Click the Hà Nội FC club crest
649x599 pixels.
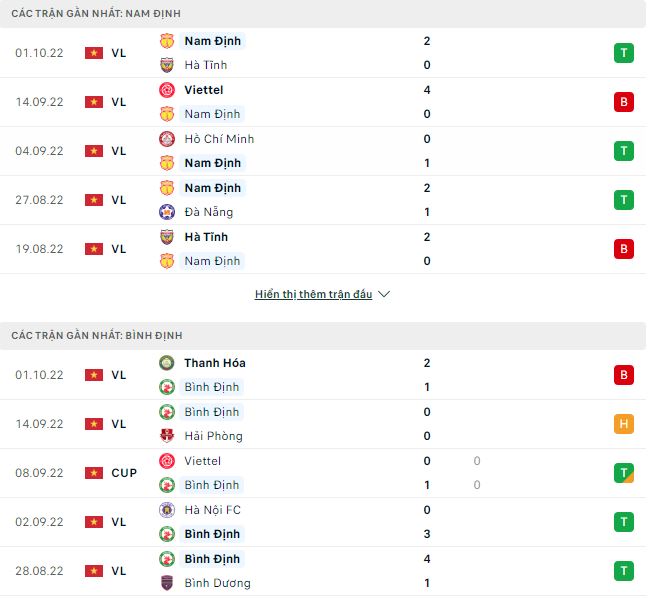167,510
